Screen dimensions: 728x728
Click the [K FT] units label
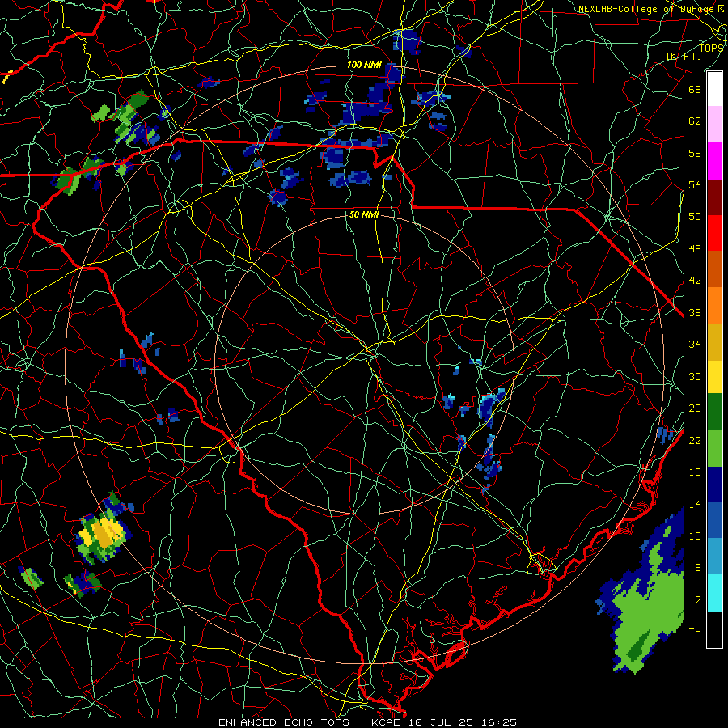pyautogui.click(x=684, y=57)
